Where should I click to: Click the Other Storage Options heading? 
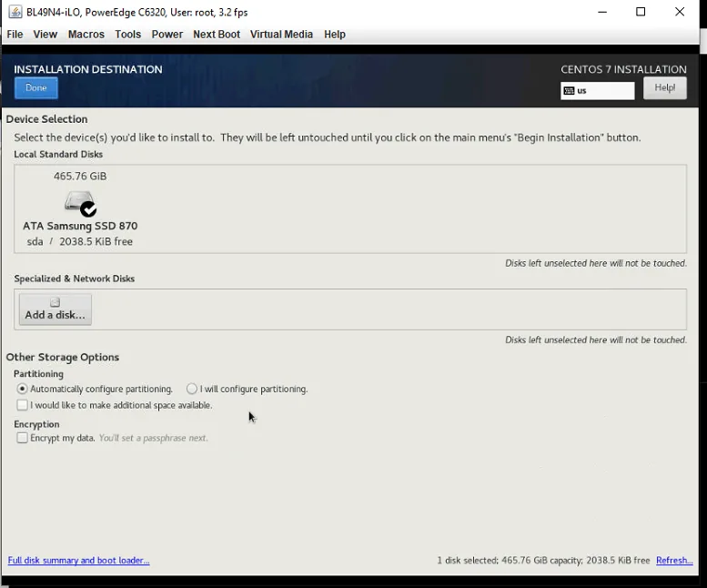click(x=63, y=357)
